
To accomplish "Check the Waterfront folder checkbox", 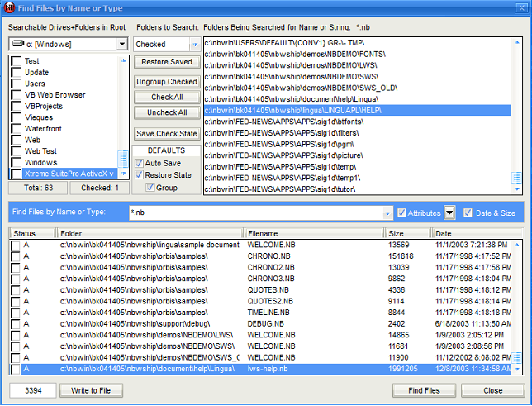I will [17, 129].
